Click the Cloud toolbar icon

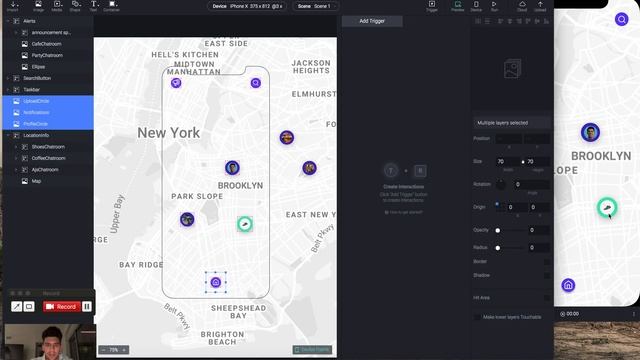(522, 6)
